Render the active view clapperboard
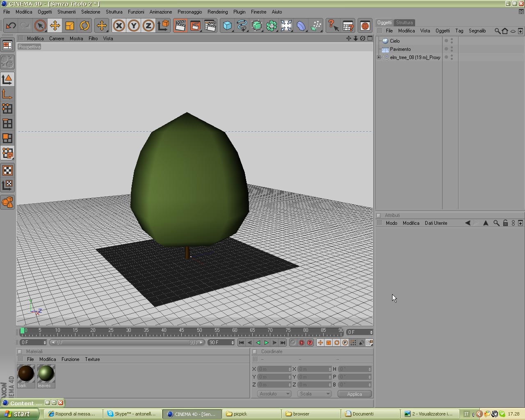 (180, 26)
